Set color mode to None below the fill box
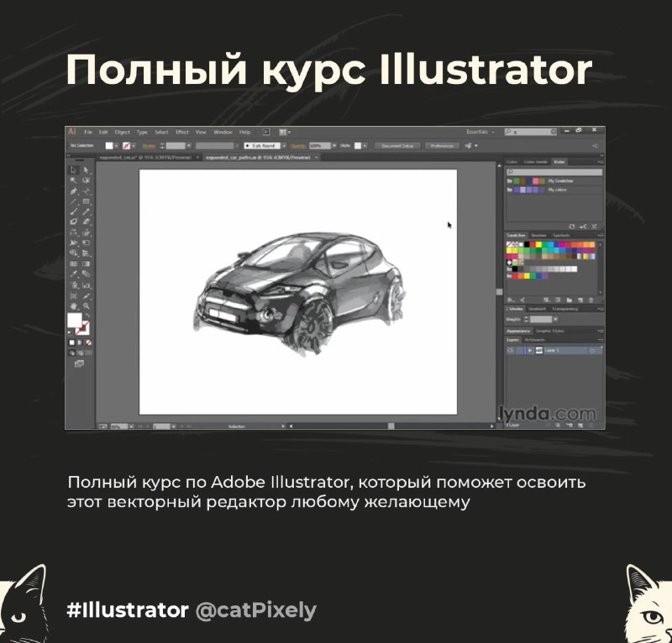Screen dimensions: 672x643 (89, 342)
